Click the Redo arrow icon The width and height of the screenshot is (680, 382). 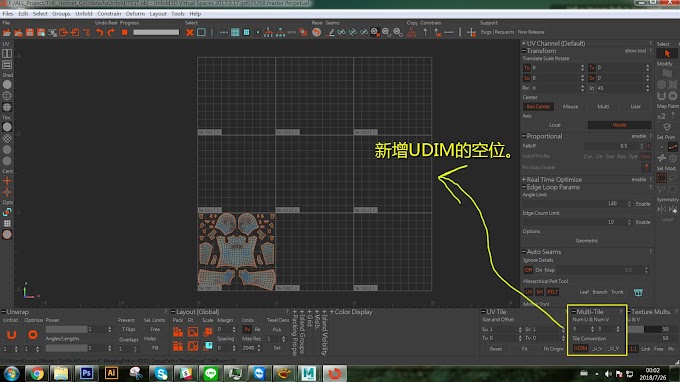tap(111, 33)
